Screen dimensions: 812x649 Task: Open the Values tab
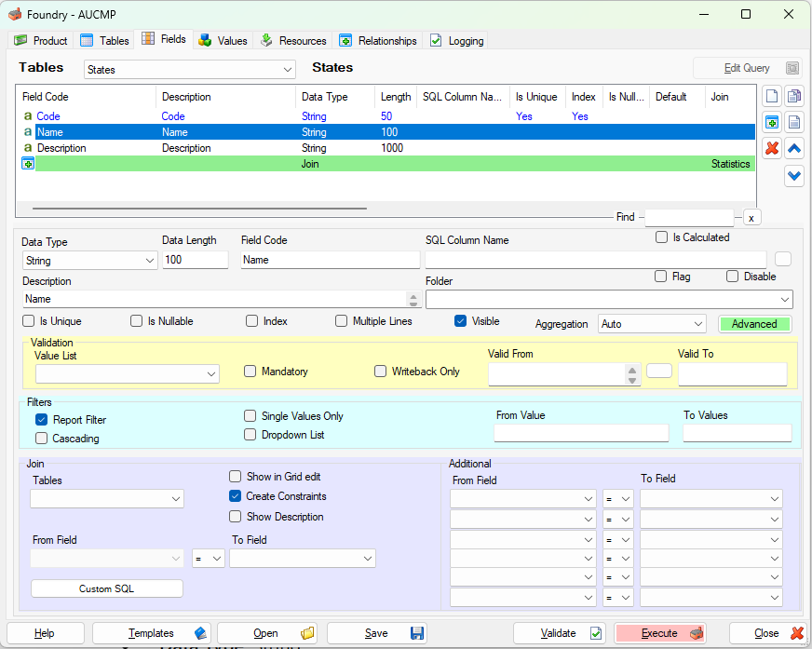(x=223, y=40)
